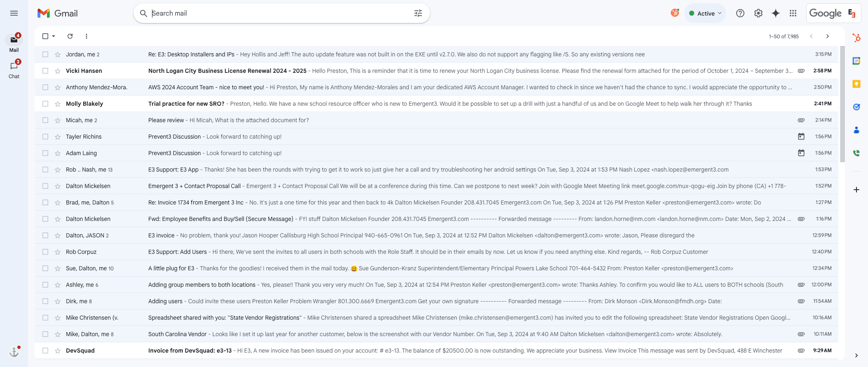
Task: Expand the select-all dropdown arrow
Action: coord(54,36)
